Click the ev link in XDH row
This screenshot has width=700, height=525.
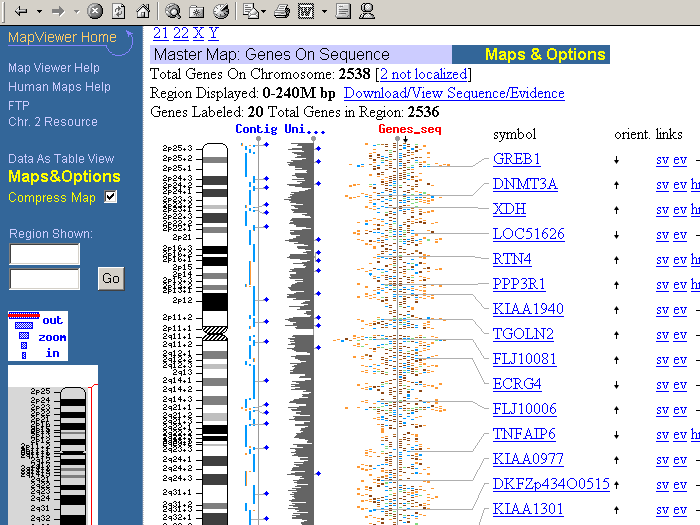coord(680,210)
